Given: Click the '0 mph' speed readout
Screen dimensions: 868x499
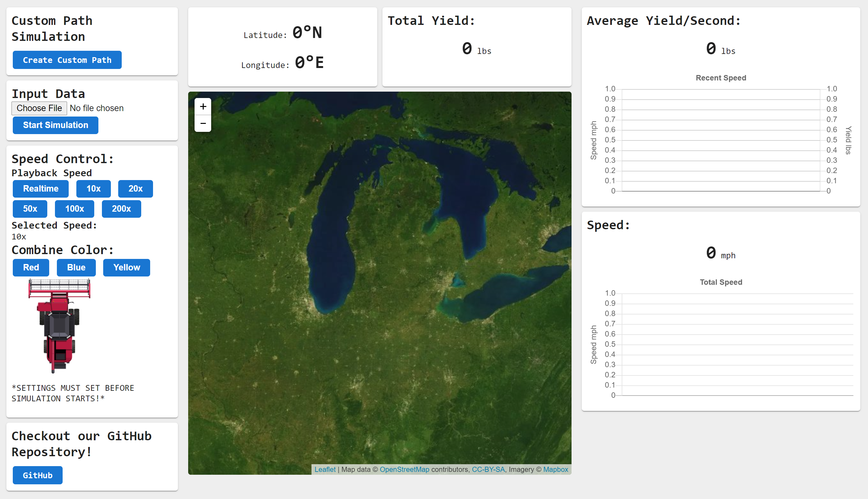Looking at the screenshot, I should [x=720, y=253].
